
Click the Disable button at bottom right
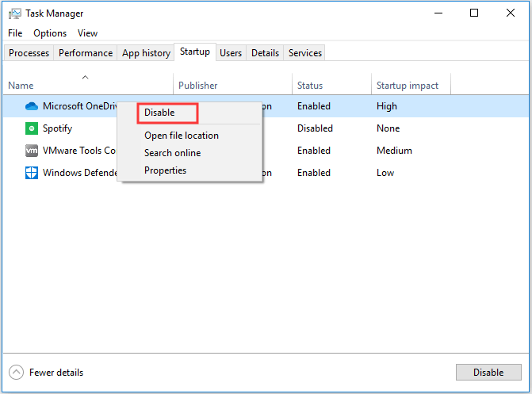[x=488, y=373]
